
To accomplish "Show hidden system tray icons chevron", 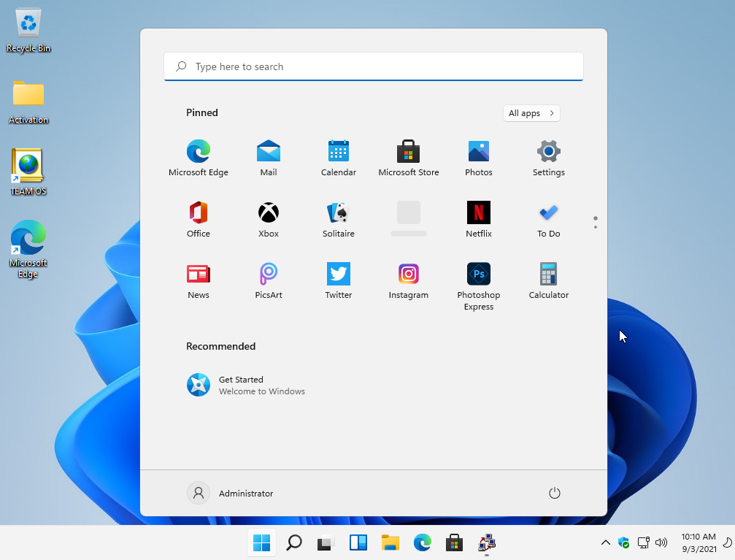I will coord(606,542).
